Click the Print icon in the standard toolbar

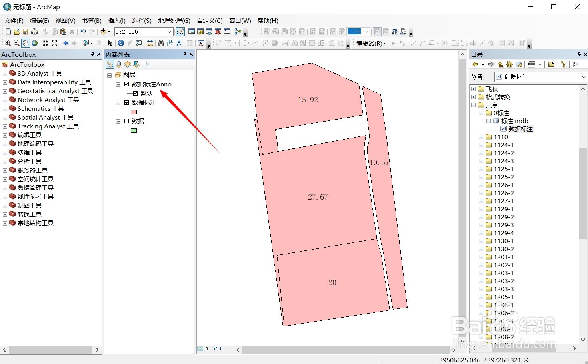pyautogui.click(x=34, y=32)
